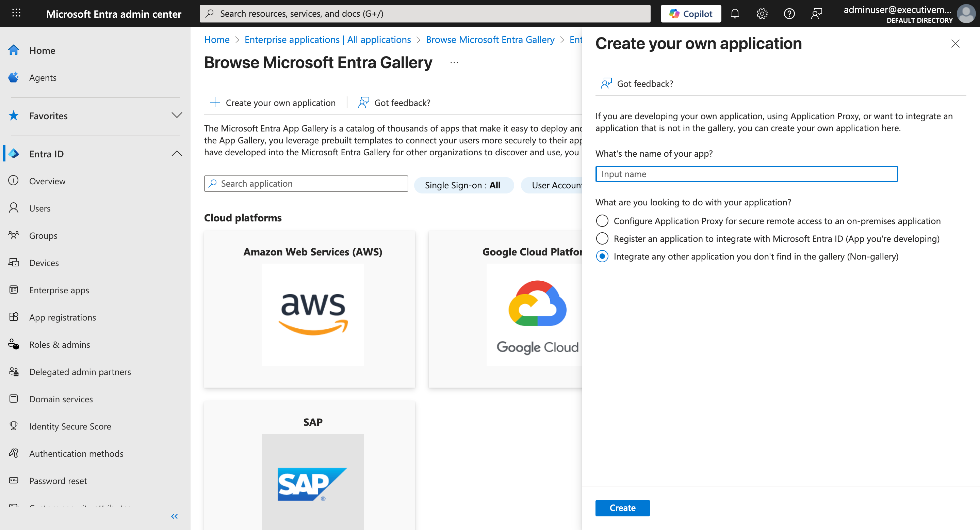Select Configure Application Proxy radio option
This screenshot has width=980, height=530.
[602, 221]
